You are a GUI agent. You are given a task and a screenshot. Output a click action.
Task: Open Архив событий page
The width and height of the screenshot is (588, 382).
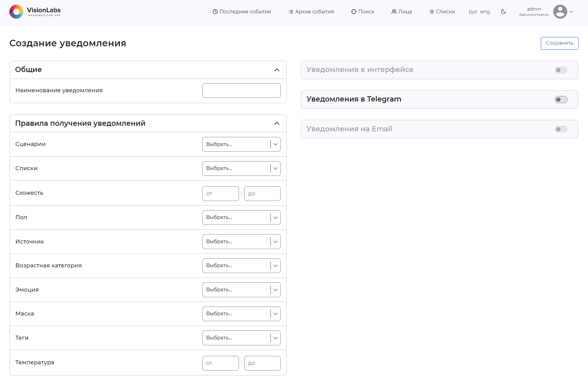click(311, 11)
